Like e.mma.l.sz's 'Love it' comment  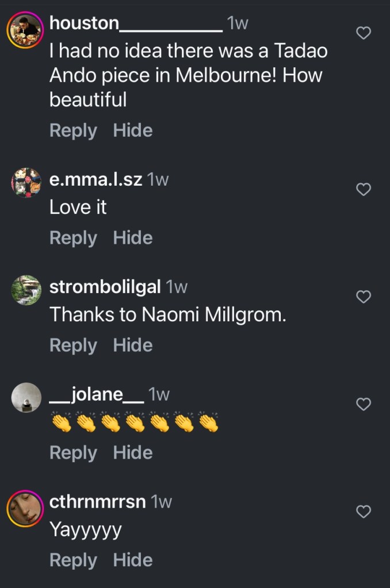[364, 189]
